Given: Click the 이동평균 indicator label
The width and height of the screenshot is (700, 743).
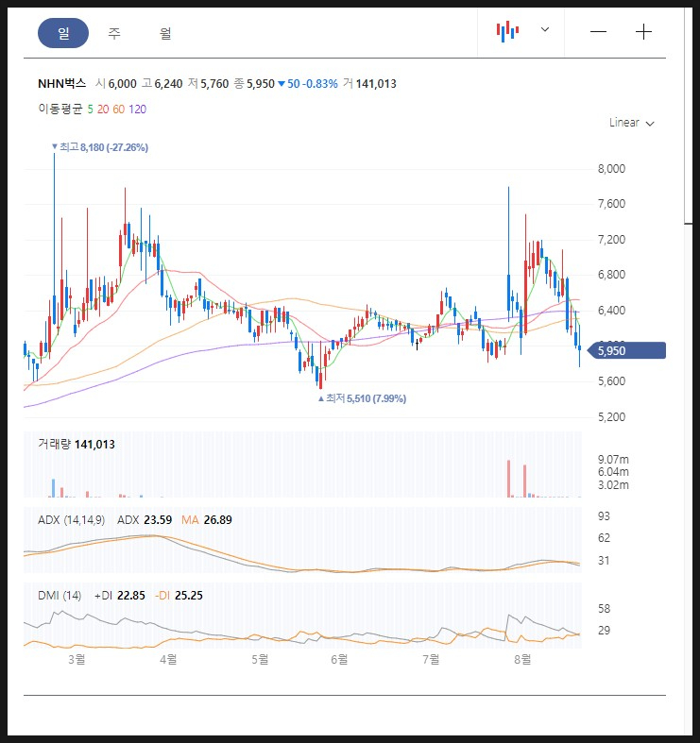Looking at the screenshot, I should (x=60, y=110).
